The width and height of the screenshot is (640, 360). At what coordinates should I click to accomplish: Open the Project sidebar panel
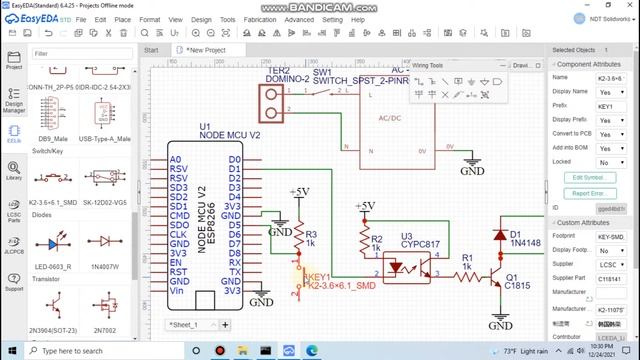pyautogui.click(x=14, y=60)
